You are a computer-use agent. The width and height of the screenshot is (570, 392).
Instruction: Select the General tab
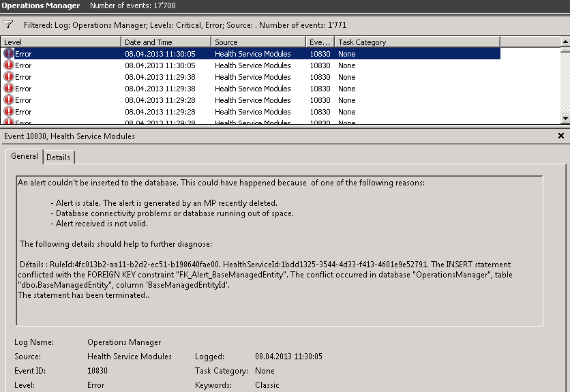click(25, 157)
